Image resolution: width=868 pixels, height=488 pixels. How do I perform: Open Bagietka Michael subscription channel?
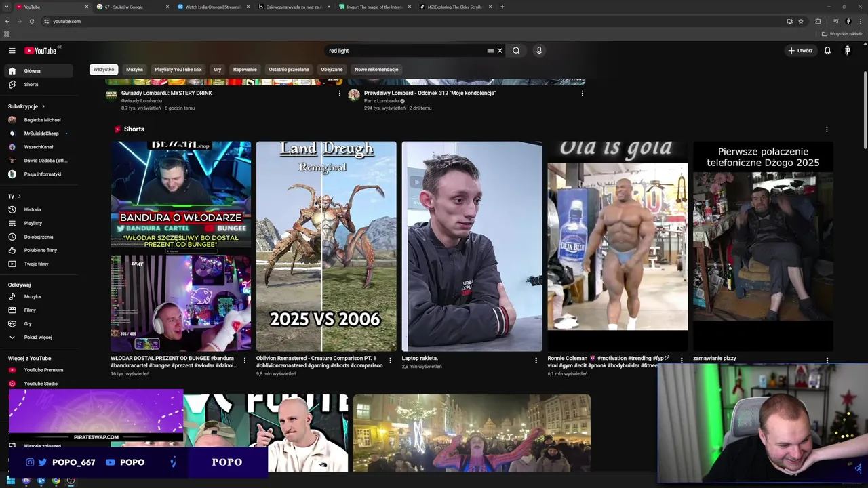pyautogui.click(x=39, y=120)
